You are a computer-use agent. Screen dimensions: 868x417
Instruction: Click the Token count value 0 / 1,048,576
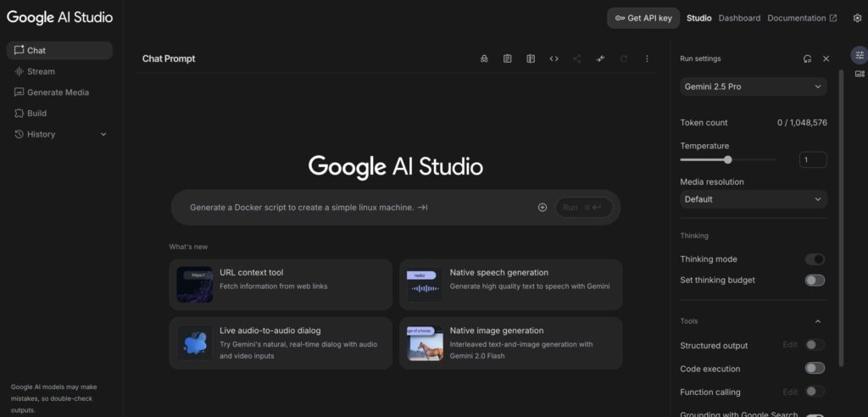[802, 123]
